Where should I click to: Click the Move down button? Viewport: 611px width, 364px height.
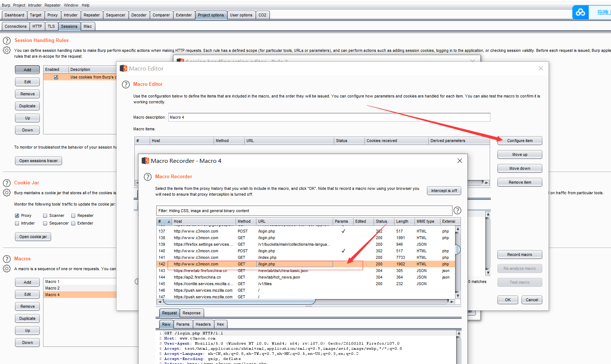pyautogui.click(x=520, y=168)
